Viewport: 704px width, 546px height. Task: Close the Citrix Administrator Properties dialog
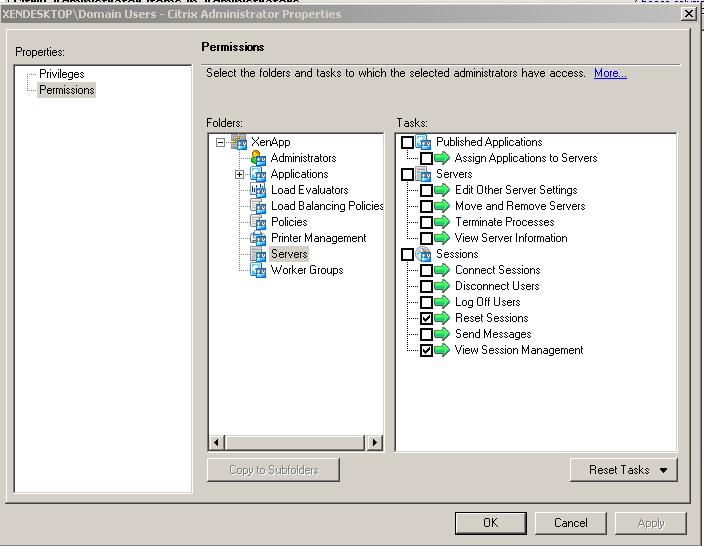[x=689, y=14]
